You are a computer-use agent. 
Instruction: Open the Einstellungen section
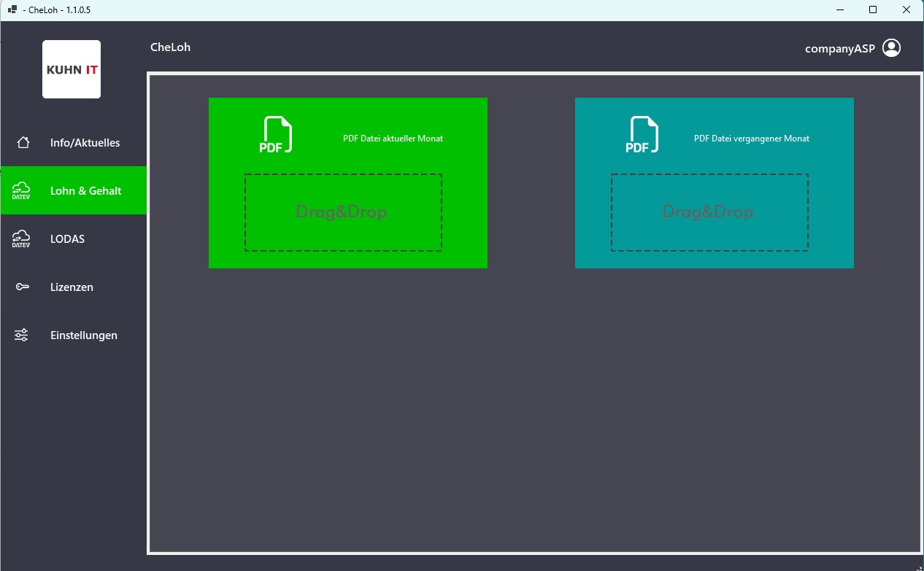tap(84, 335)
